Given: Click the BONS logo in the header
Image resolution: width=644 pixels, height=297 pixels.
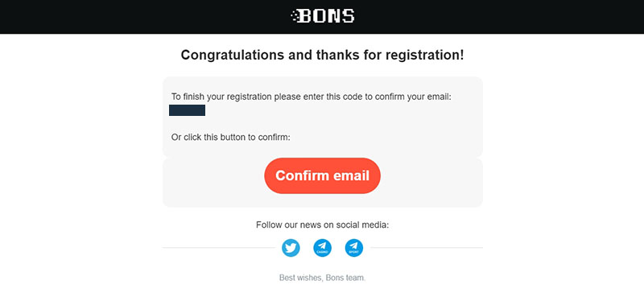Looking at the screenshot, I should (323, 16).
